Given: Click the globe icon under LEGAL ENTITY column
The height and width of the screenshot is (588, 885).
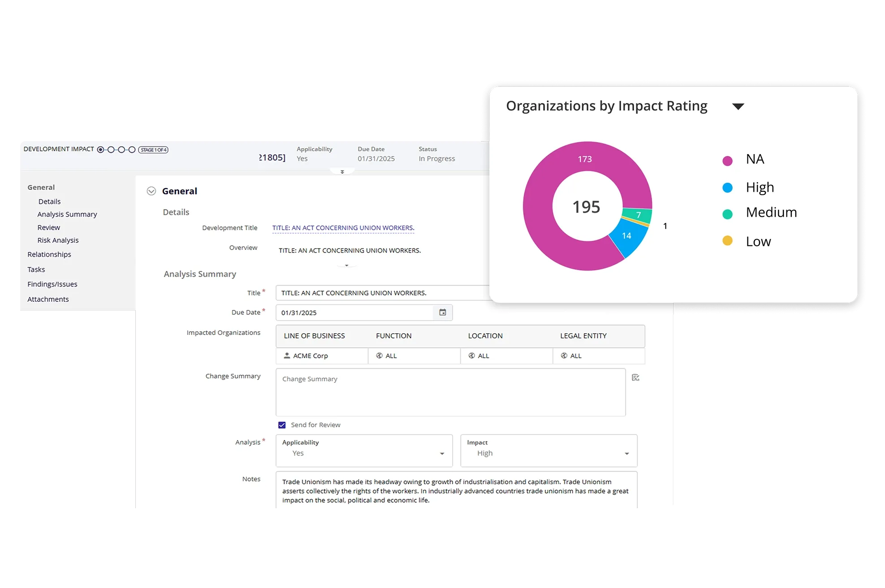Looking at the screenshot, I should [564, 356].
